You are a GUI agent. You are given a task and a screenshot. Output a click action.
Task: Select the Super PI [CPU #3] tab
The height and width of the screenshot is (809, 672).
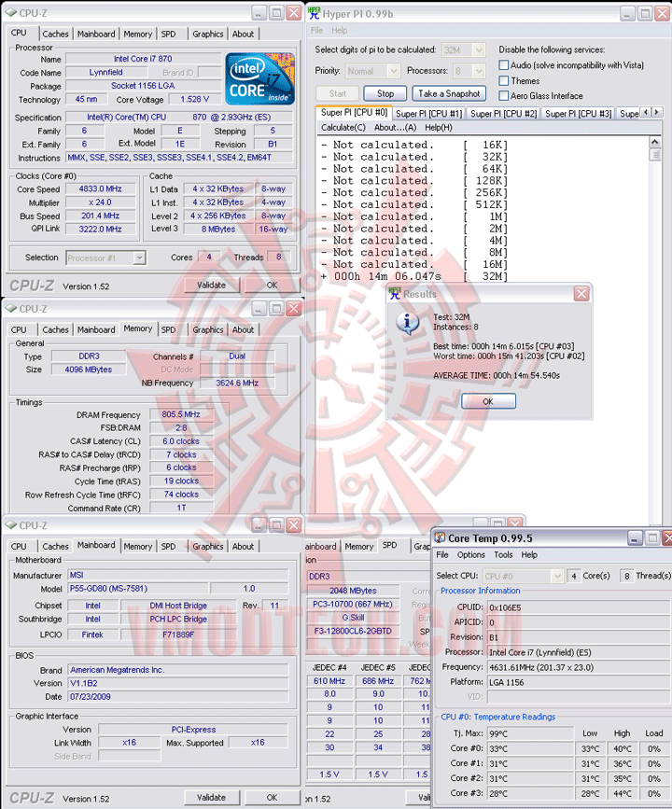[x=579, y=114]
